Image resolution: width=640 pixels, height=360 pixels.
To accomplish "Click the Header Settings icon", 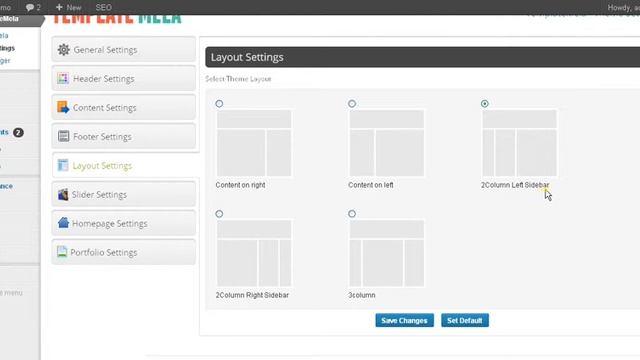I will (63, 78).
